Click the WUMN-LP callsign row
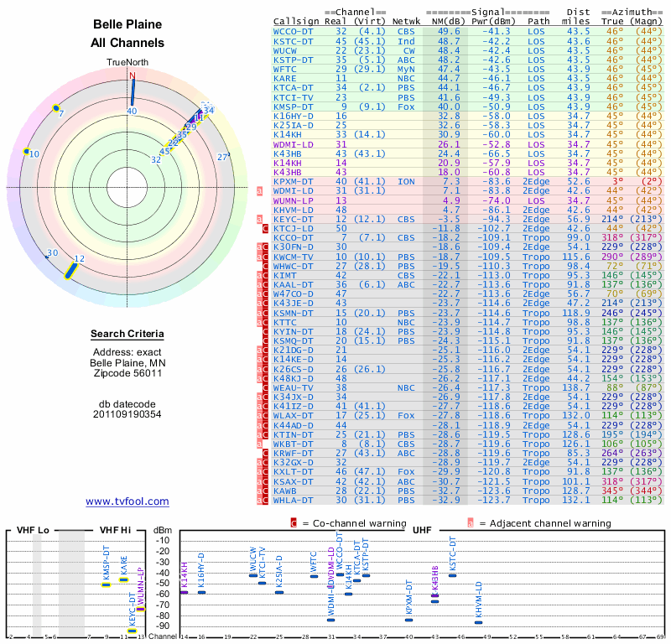This screenshot has width=671, height=644. click(293, 201)
